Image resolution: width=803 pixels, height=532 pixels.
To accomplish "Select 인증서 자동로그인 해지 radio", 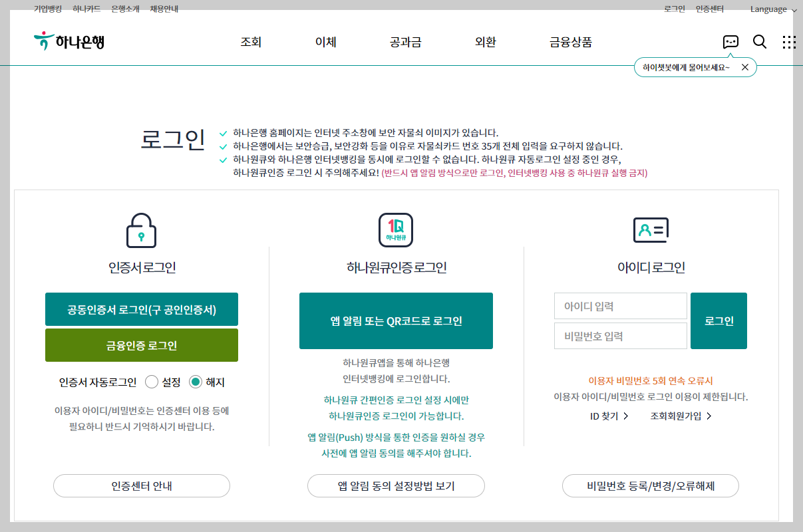I will pos(196,382).
